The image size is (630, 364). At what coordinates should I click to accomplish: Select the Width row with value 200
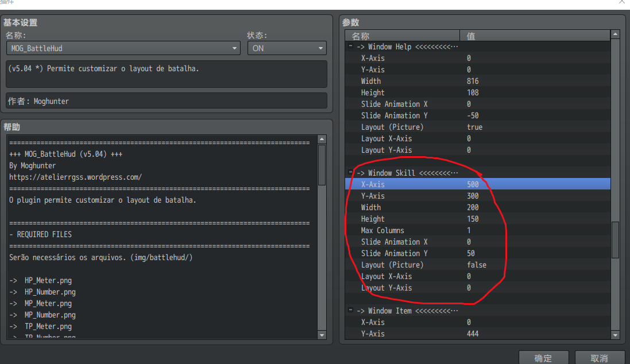pyautogui.click(x=478, y=207)
